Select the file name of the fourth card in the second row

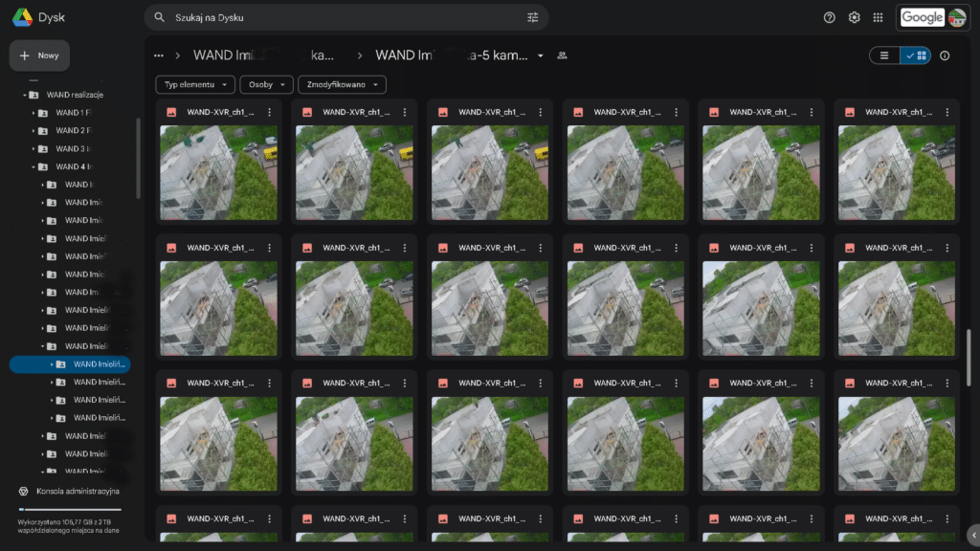point(627,248)
